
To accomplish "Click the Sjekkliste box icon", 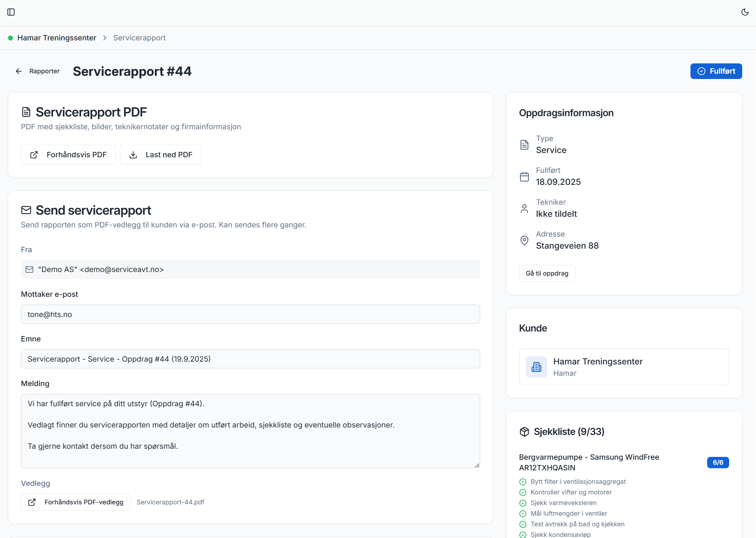I will [524, 432].
